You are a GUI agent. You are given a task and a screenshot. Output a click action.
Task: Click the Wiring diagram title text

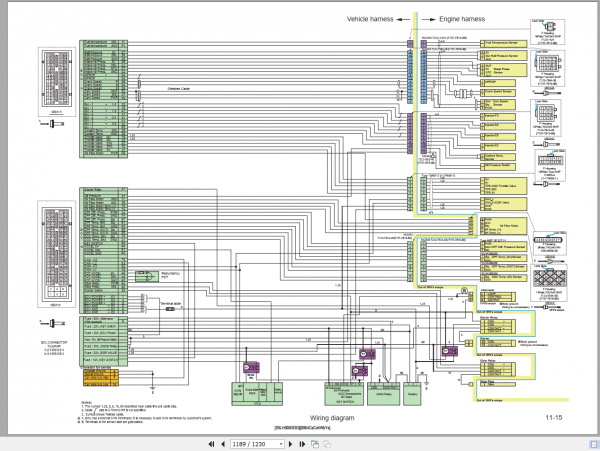pyautogui.click(x=332, y=418)
